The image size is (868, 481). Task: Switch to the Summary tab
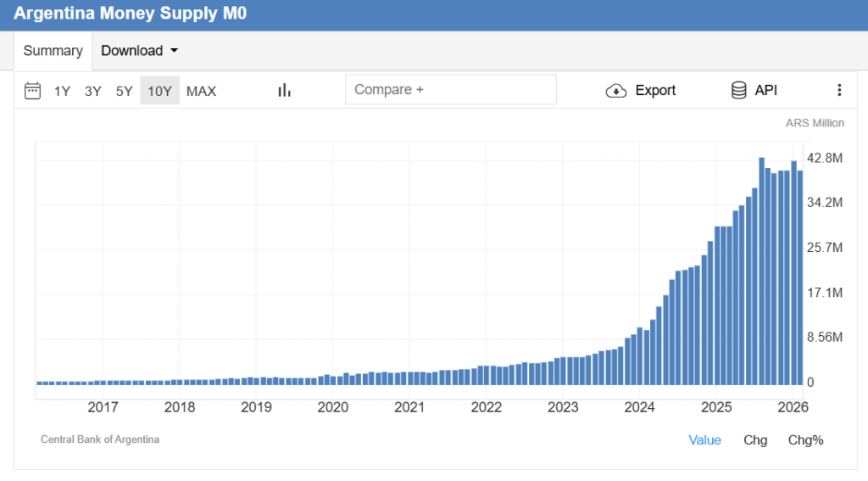point(53,51)
